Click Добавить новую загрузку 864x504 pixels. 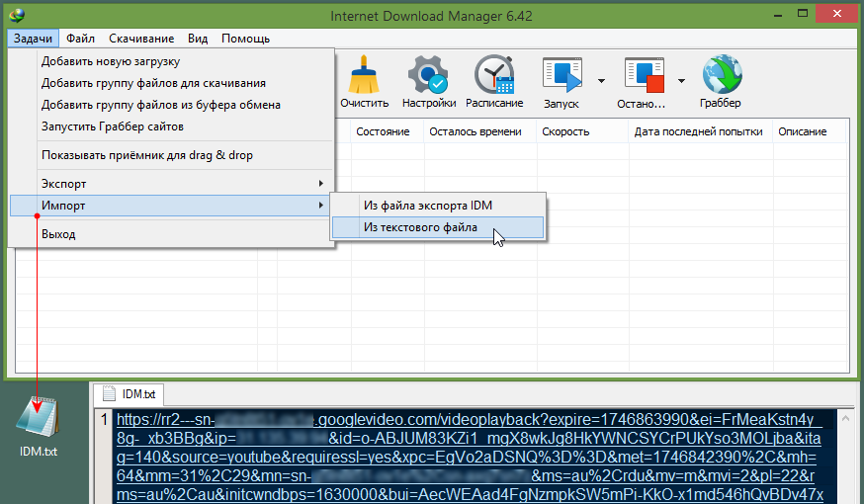[x=110, y=61]
